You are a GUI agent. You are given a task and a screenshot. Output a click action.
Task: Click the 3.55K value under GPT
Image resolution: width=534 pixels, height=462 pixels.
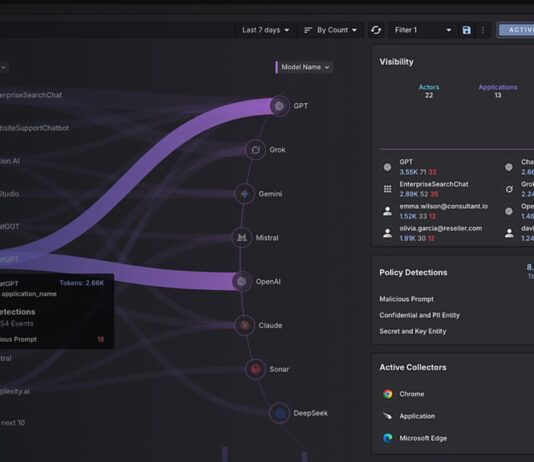pyautogui.click(x=408, y=172)
